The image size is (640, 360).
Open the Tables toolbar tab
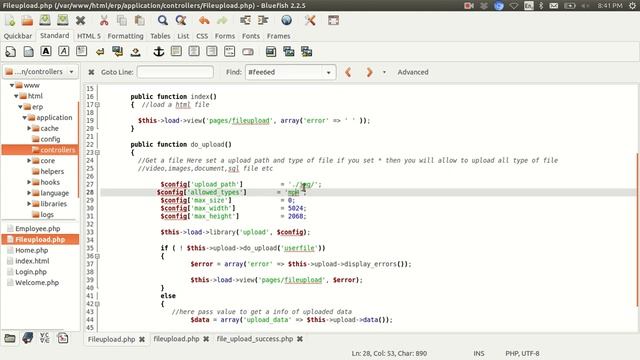(160, 36)
